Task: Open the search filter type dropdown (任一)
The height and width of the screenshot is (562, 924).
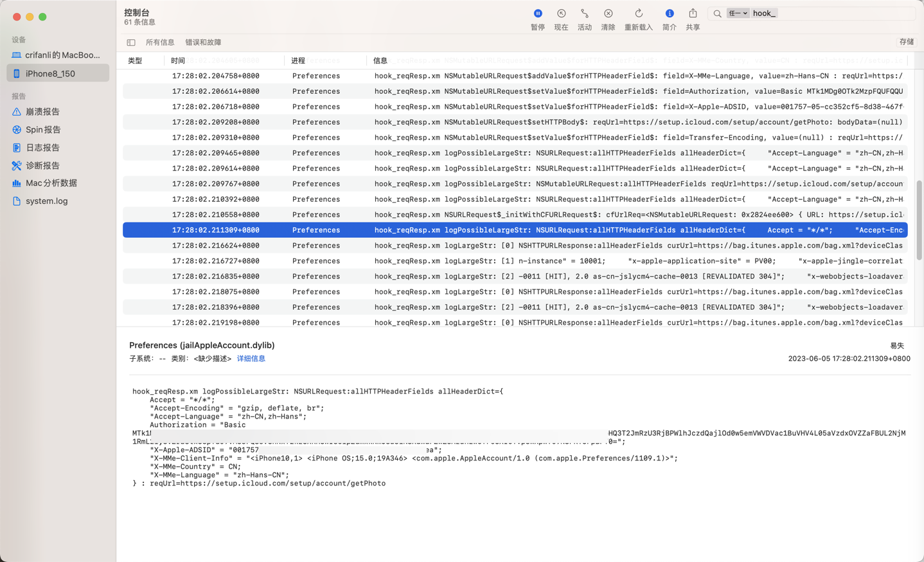Action: pyautogui.click(x=738, y=14)
